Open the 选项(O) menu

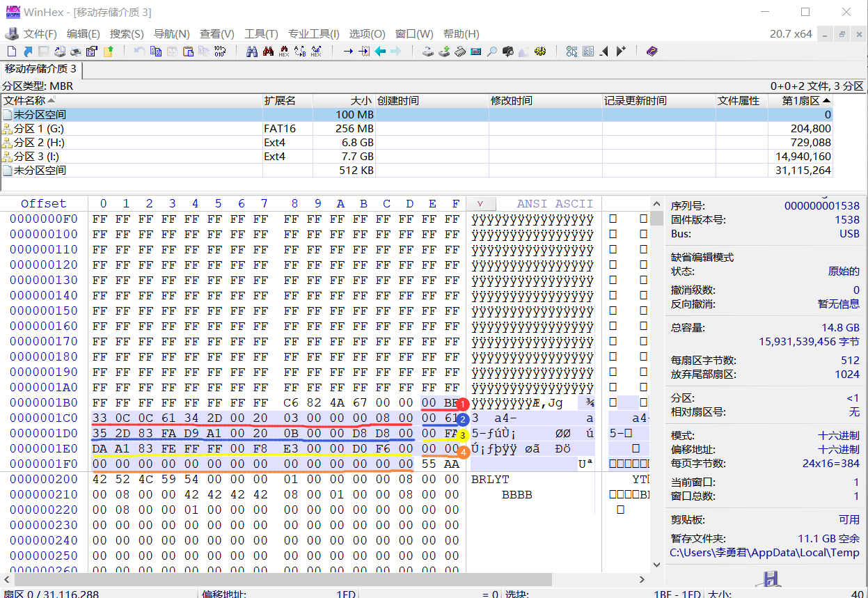(x=367, y=33)
